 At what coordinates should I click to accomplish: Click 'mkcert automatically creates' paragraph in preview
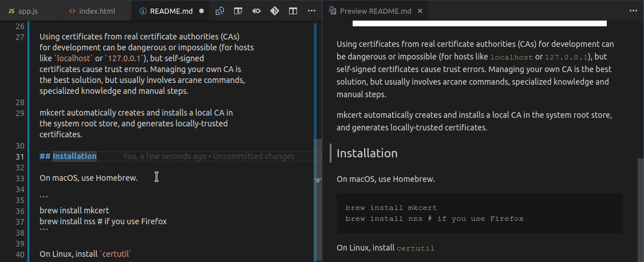pyautogui.click(x=475, y=121)
